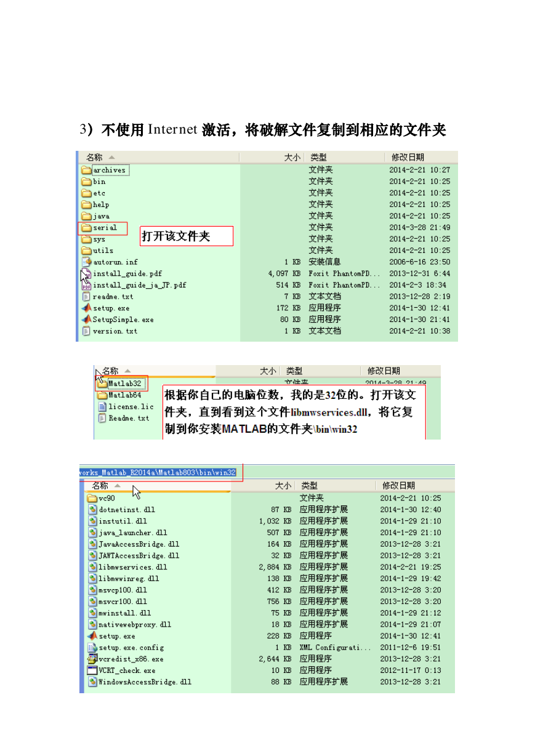Click the XML Configurati... type cell

(x=336, y=648)
